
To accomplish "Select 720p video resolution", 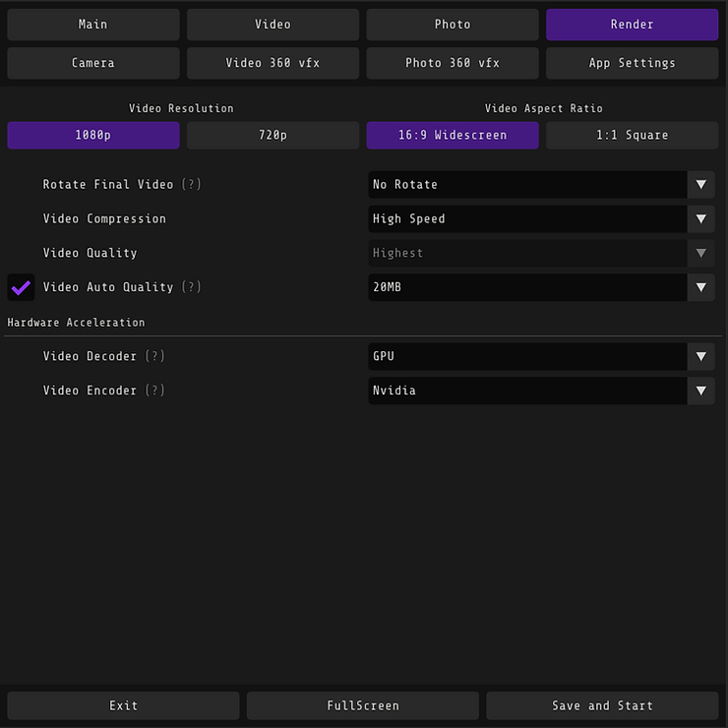I will pos(273,135).
